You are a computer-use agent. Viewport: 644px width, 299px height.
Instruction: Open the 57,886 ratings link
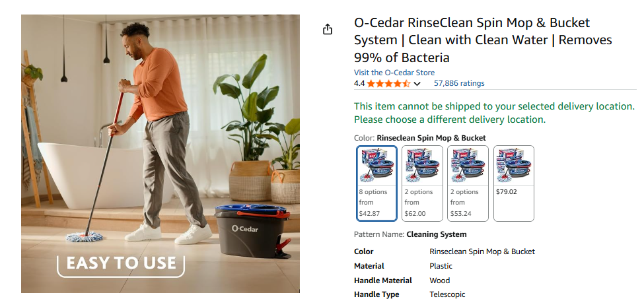pos(459,83)
